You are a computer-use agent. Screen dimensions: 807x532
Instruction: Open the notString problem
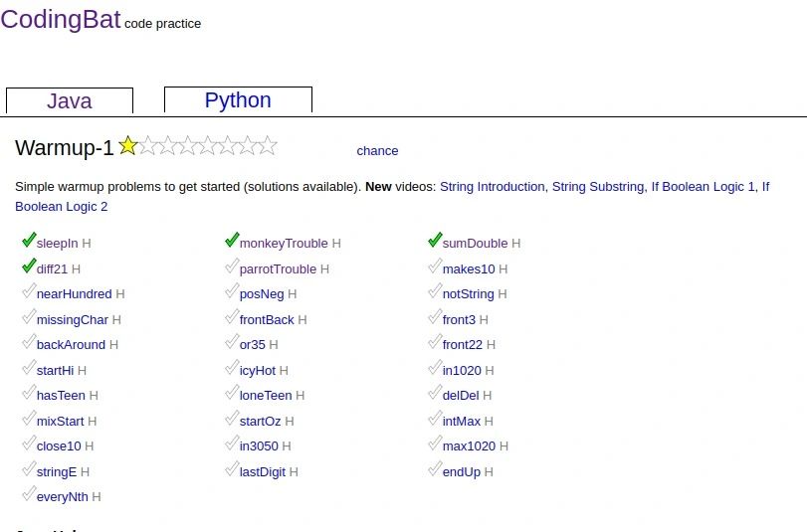(469, 294)
